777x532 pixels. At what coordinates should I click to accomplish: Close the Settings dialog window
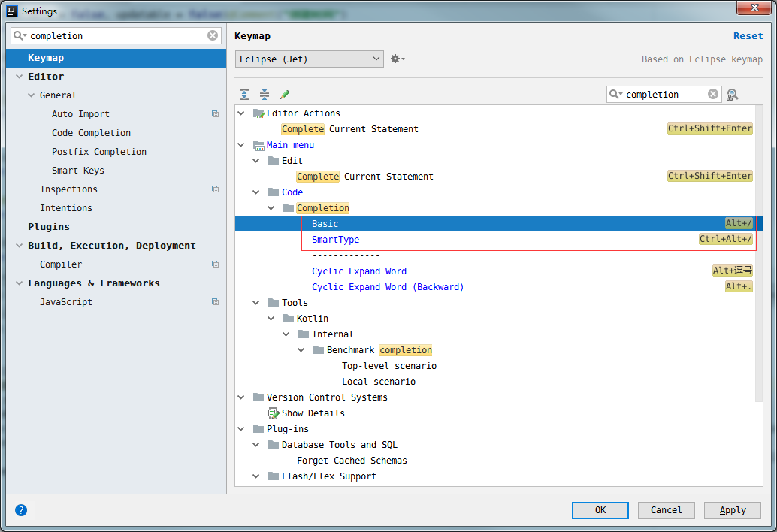[x=754, y=8]
